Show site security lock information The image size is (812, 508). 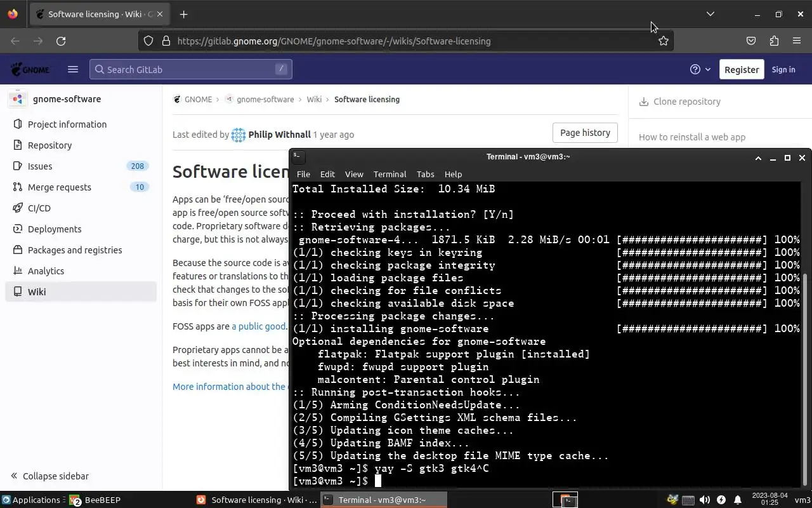click(x=166, y=41)
